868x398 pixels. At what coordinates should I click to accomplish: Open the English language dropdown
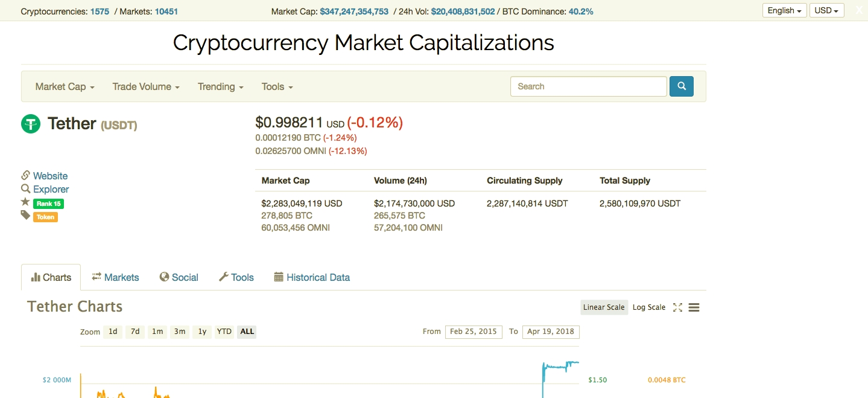pyautogui.click(x=784, y=10)
